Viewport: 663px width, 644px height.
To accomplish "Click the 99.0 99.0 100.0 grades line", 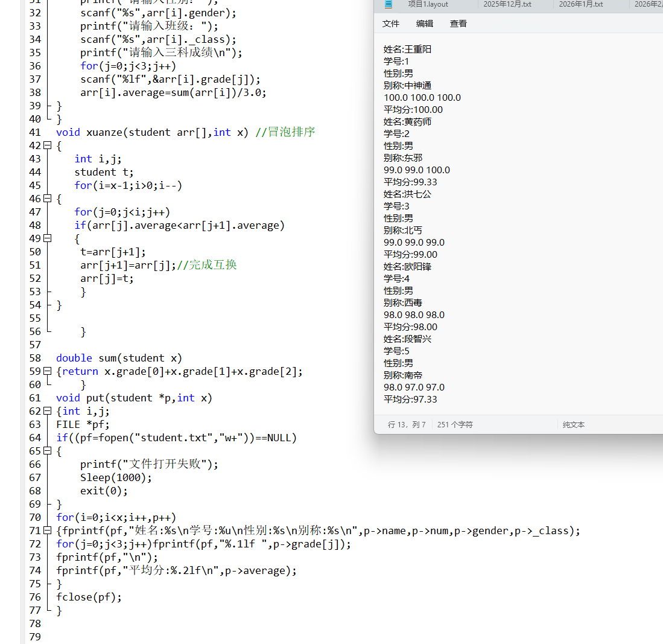I will pos(416,170).
